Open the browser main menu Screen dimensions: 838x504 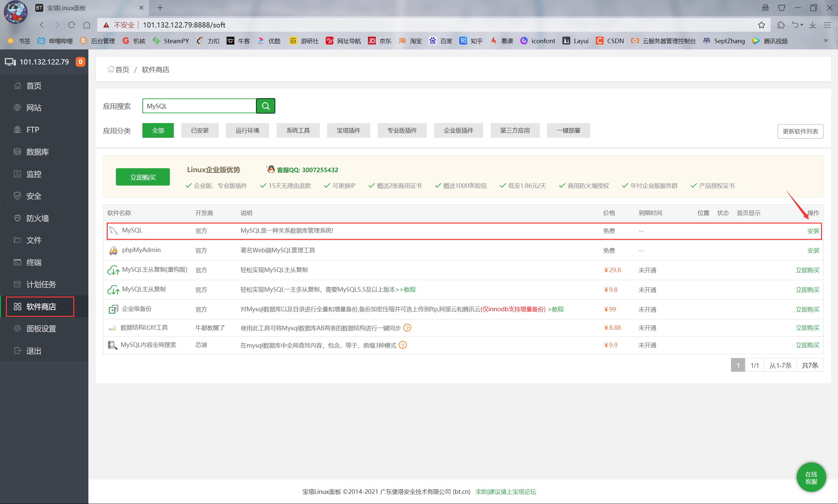(x=827, y=25)
